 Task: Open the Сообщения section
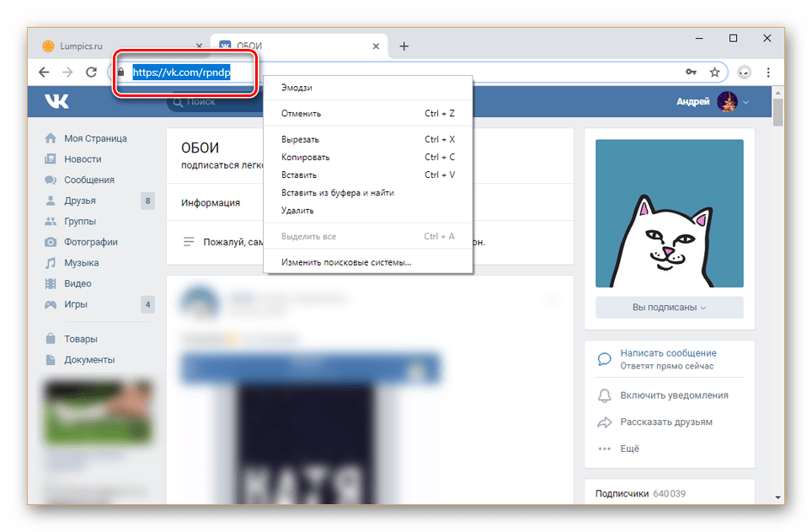[89, 180]
